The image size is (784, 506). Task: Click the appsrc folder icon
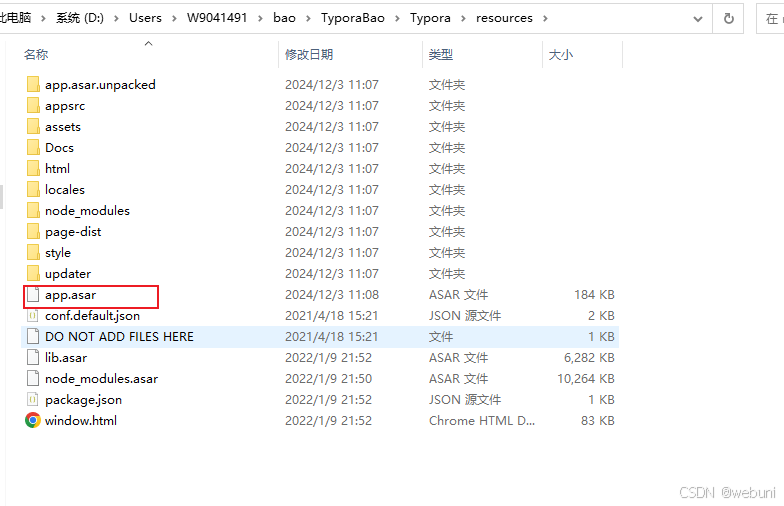coord(33,106)
